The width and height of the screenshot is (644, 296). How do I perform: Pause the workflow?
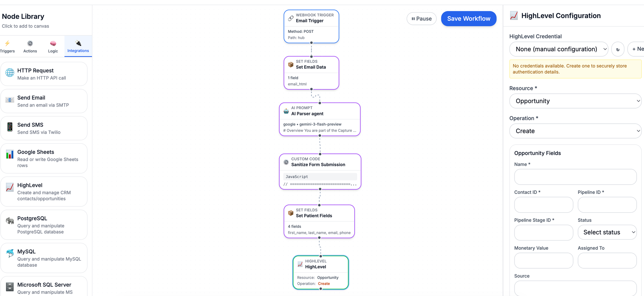[421, 19]
